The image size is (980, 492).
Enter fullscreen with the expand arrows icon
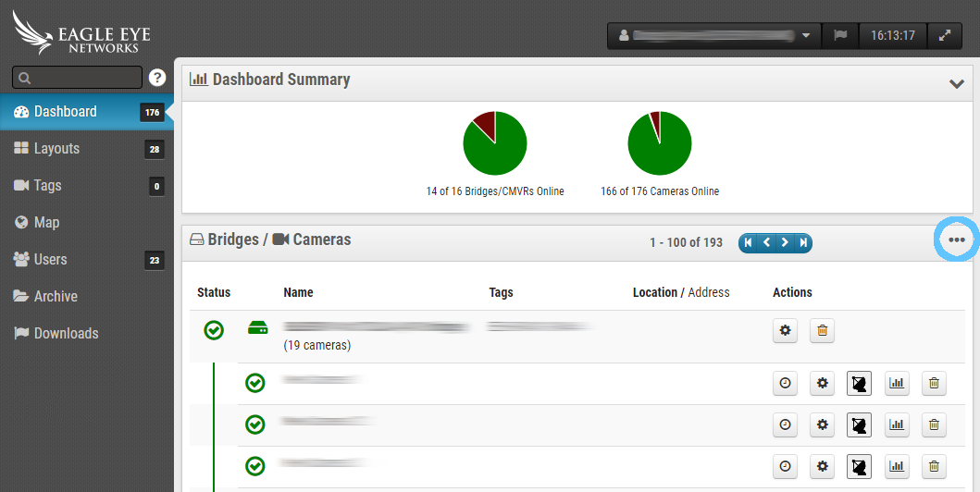pos(944,36)
